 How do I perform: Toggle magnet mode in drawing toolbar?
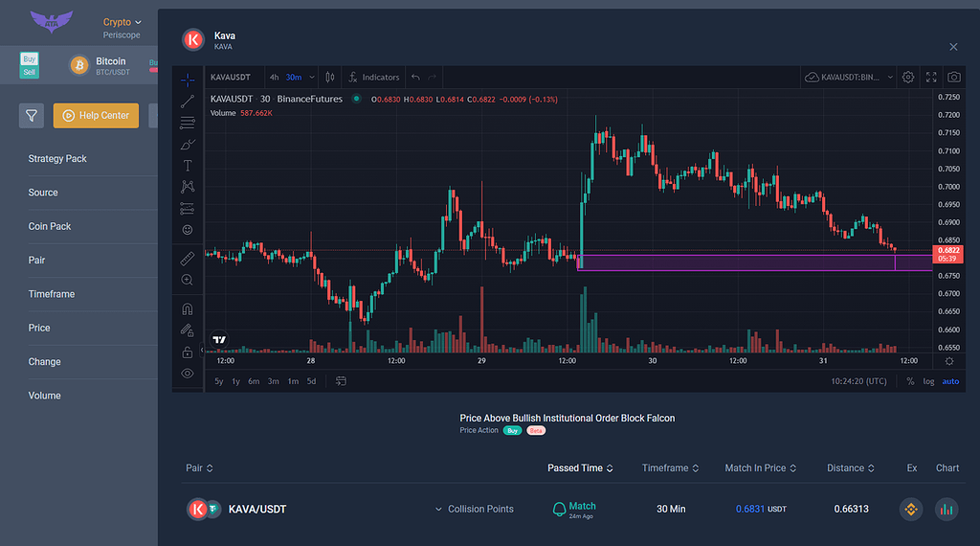188,309
